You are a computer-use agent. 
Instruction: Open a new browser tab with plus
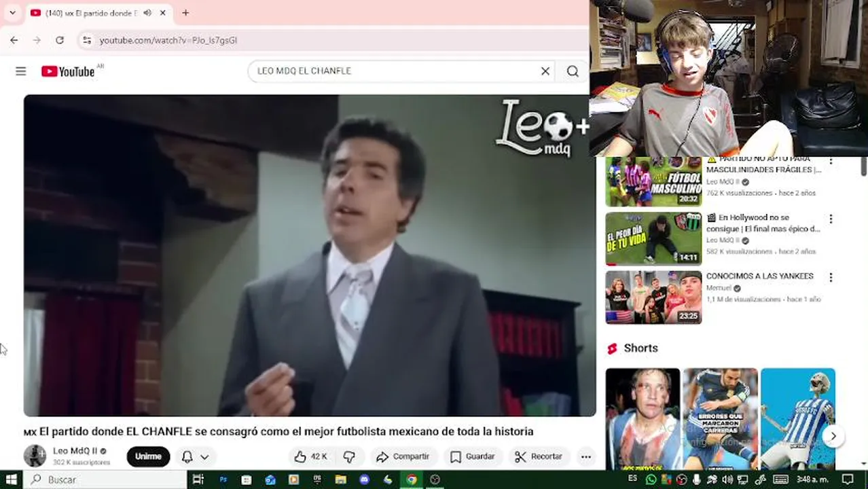[x=185, y=12]
